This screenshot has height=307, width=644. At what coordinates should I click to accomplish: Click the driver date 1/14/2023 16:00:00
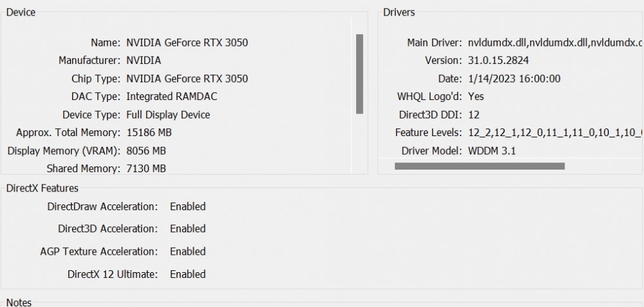pos(514,79)
